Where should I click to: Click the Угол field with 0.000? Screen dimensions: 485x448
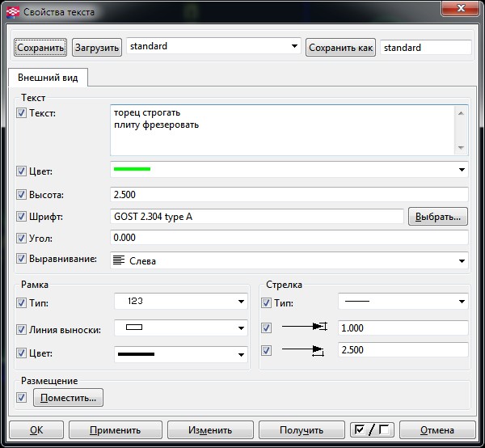[289, 238]
